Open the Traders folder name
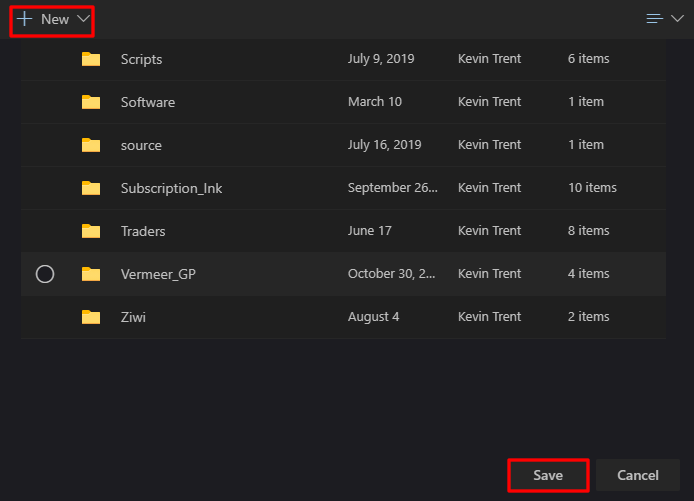Viewport: 694px width, 501px height. tap(143, 231)
